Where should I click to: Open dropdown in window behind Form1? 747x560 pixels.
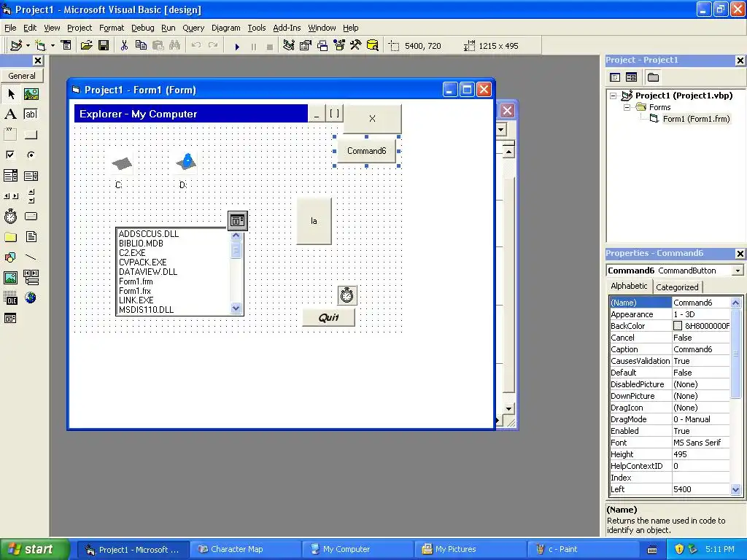tap(500, 130)
